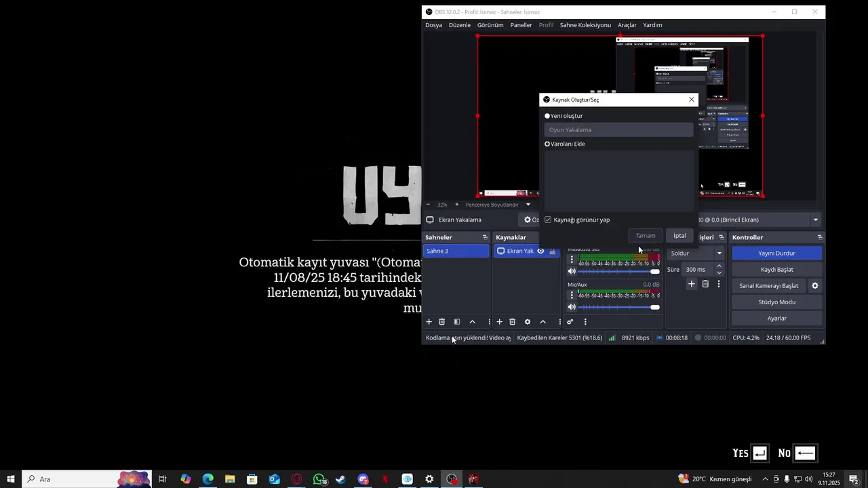The height and width of the screenshot is (488, 868).
Task: Mute the Masaüstü Ses speaker
Action: 572,271
